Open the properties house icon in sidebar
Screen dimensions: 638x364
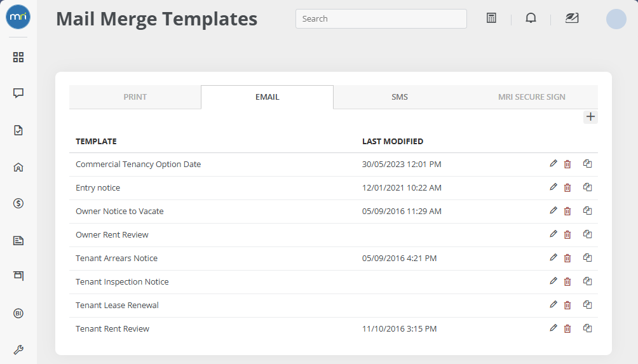(x=18, y=167)
